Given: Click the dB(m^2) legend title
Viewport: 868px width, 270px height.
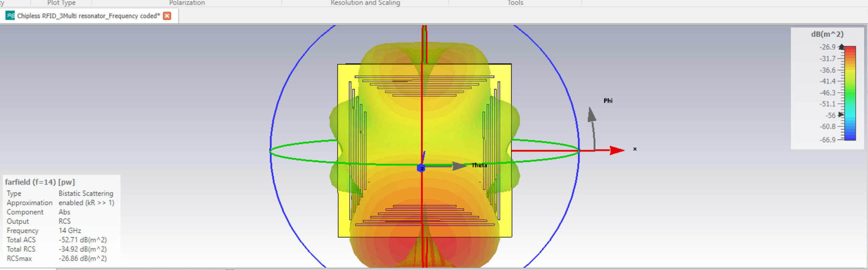Looking at the screenshot, I should pos(827,34).
